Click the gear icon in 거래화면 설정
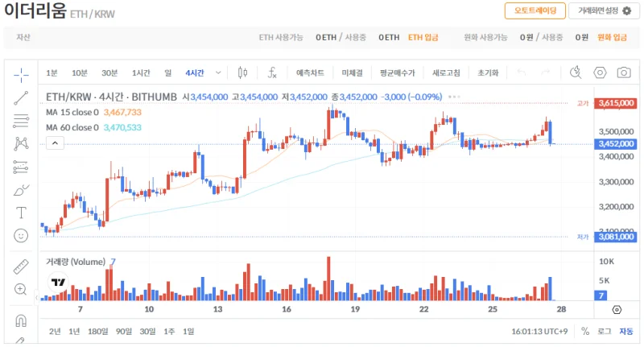This screenshot has height=347, width=644. pos(627,10)
